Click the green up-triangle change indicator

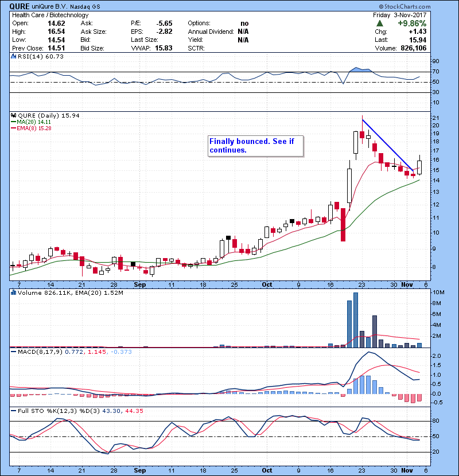pyautogui.click(x=379, y=24)
